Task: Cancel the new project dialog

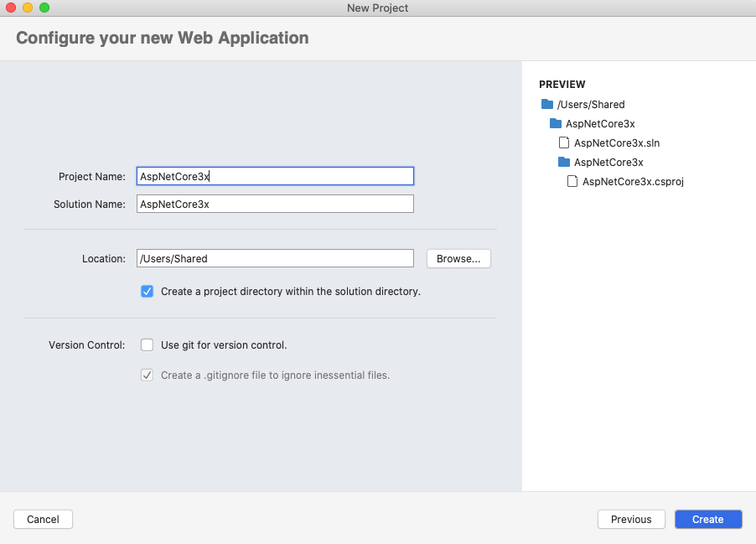Action: click(43, 519)
